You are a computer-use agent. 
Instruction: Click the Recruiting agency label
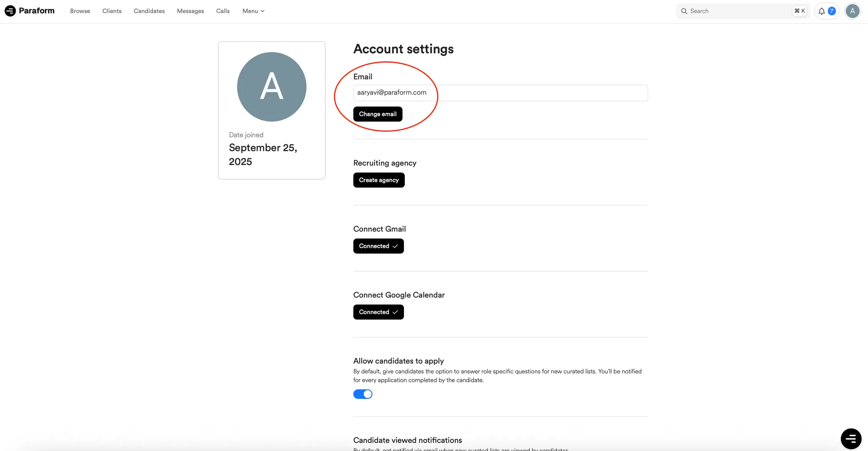tap(385, 163)
